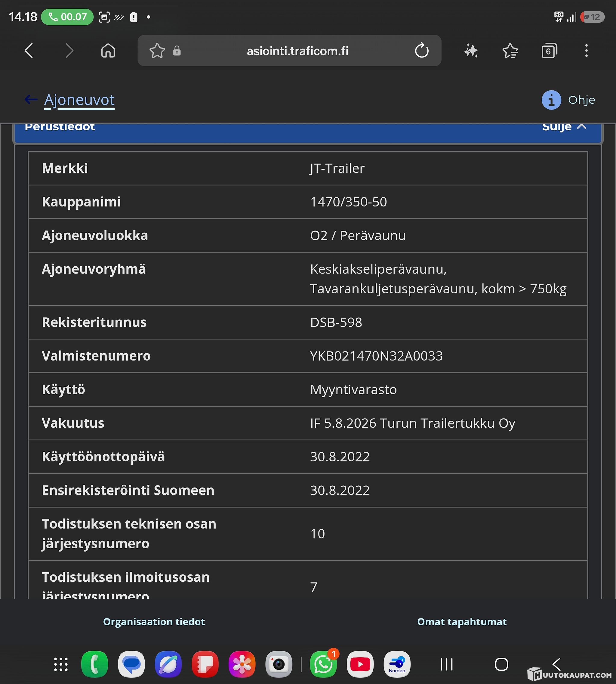The image size is (616, 684).
Task: Tap the Rekisteritunnus row label
Action: point(94,322)
